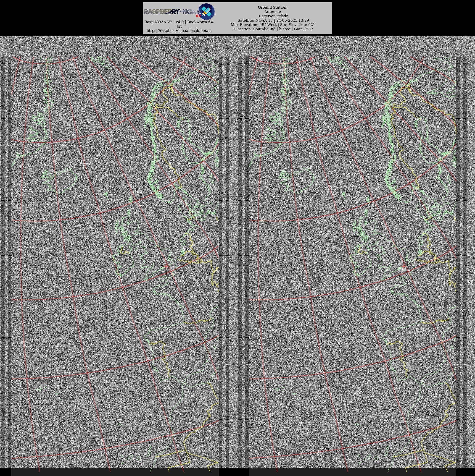Select the "Antenna:" label
This screenshot has height=476, width=475.
[x=272, y=12]
